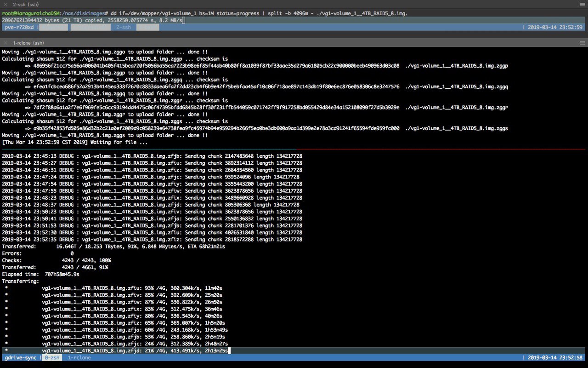Screen dimensions: 588x368
Task: Click the 23:48:37 DEBUG line for img.zfjd
Action: [151, 205]
